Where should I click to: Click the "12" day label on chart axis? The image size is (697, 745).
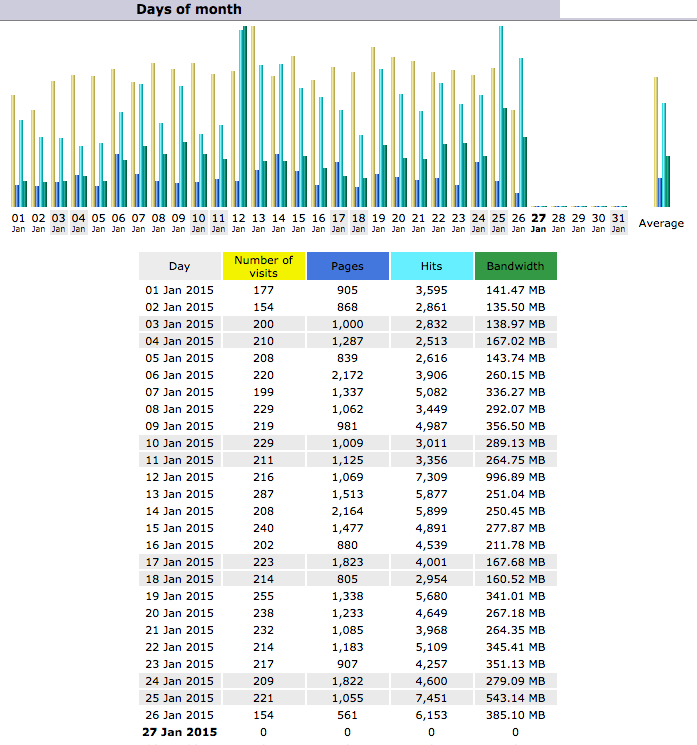(239, 217)
